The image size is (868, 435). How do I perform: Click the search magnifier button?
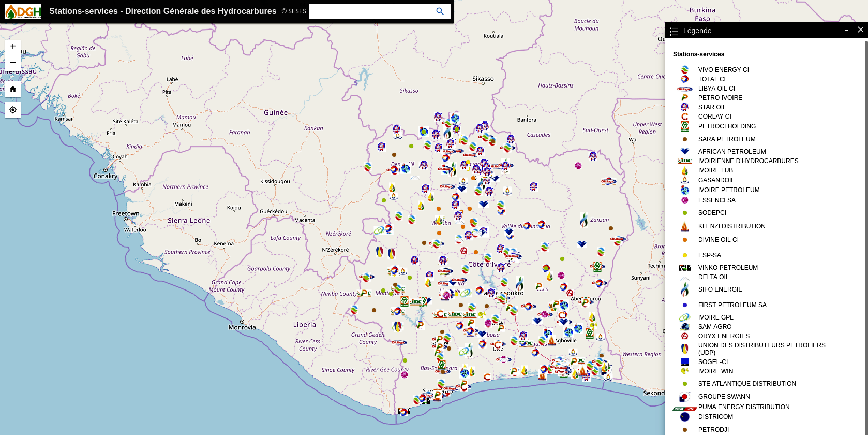tap(440, 11)
